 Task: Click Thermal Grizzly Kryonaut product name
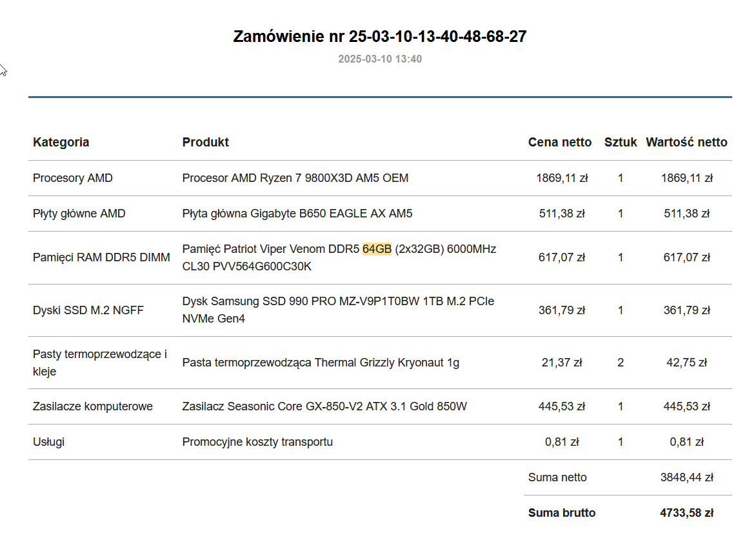coord(321,363)
